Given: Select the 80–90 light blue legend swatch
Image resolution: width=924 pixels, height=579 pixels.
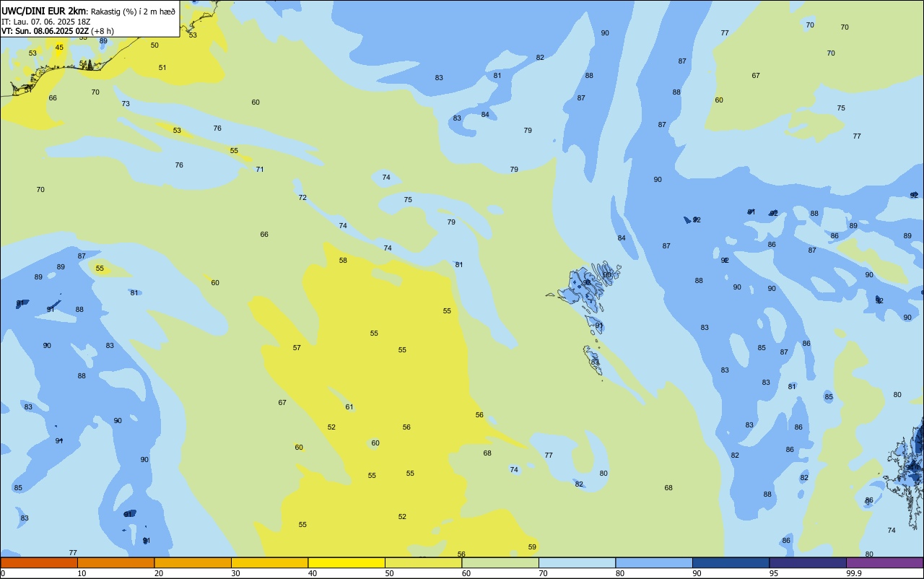Looking at the screenshot, I should pyautogui.click(x=654, y=562).
